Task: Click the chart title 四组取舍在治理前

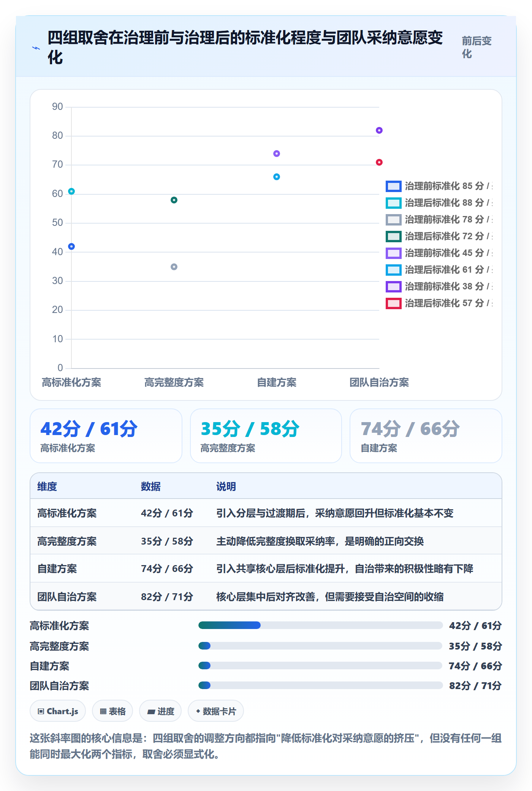Action: [245, 47]
